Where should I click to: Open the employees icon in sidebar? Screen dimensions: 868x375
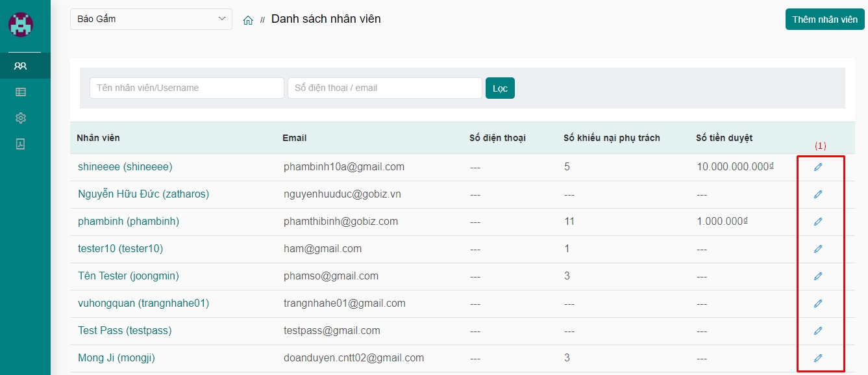pyautogui.click(x=21, y=66)
